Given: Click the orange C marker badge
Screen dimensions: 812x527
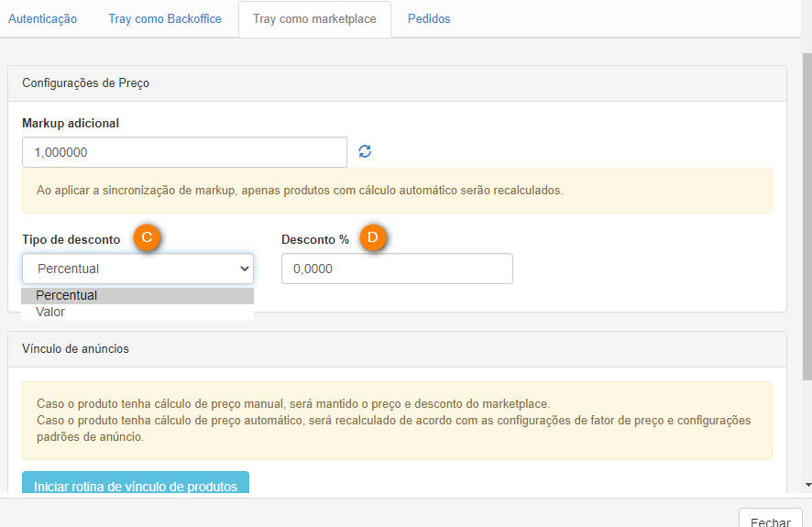Looking at the screenshot, I should [148, 238].
